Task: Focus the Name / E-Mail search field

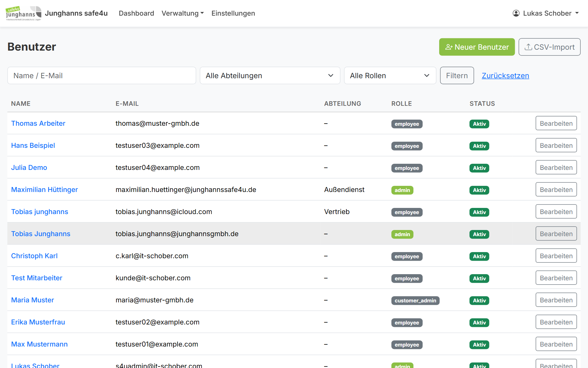Action: (102, 75)
